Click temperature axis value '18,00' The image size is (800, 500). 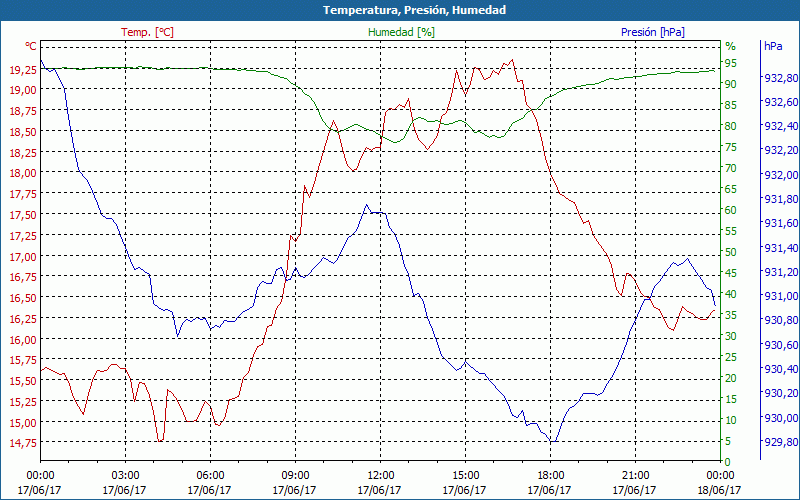point(23,173)
